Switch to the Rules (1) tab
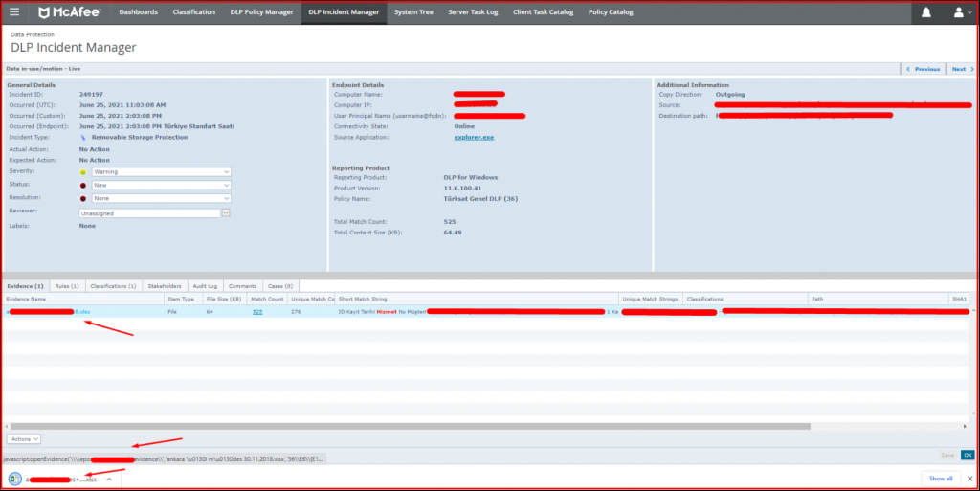The height and width of the screenshot is (491, 980). tap(67, 286)
